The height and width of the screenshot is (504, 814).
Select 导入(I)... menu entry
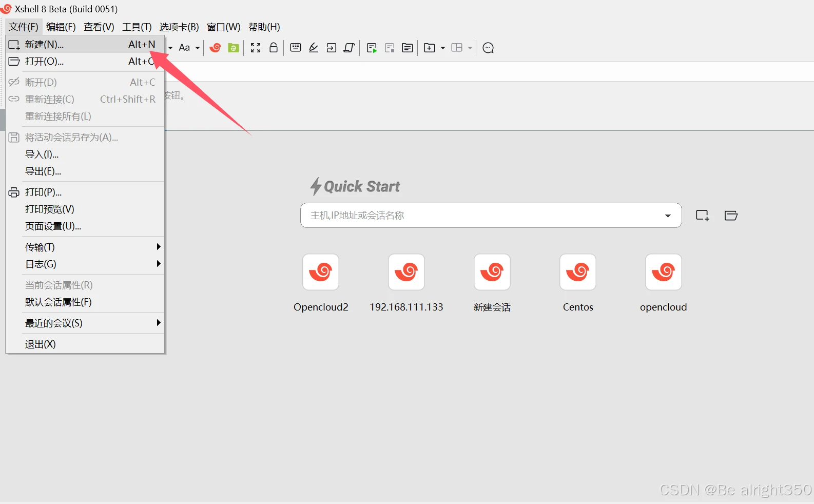85,154
